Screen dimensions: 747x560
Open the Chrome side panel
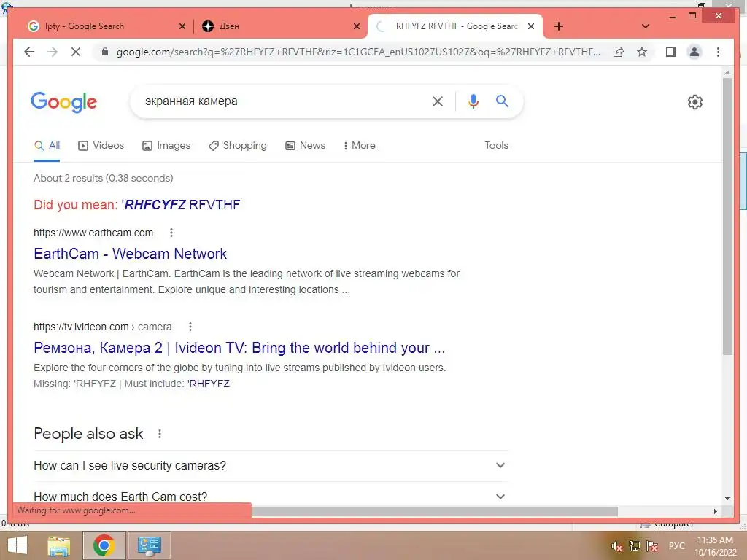(671, 52)
